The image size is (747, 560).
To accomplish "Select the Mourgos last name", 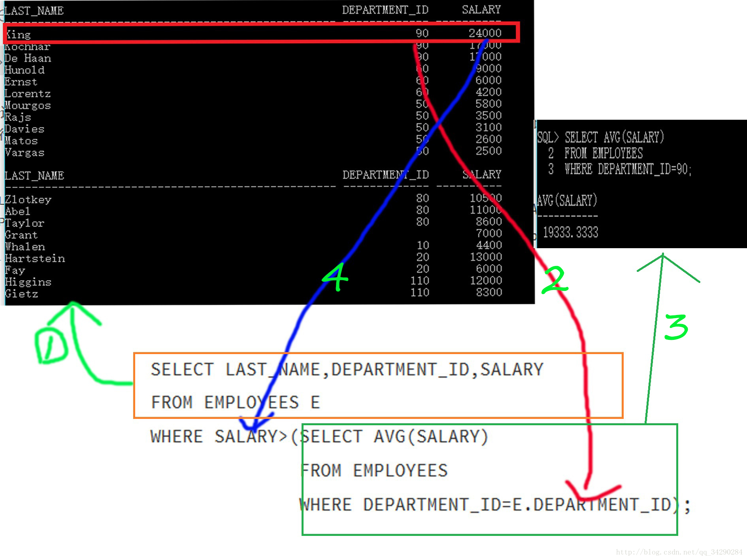I will coord(28,106).
